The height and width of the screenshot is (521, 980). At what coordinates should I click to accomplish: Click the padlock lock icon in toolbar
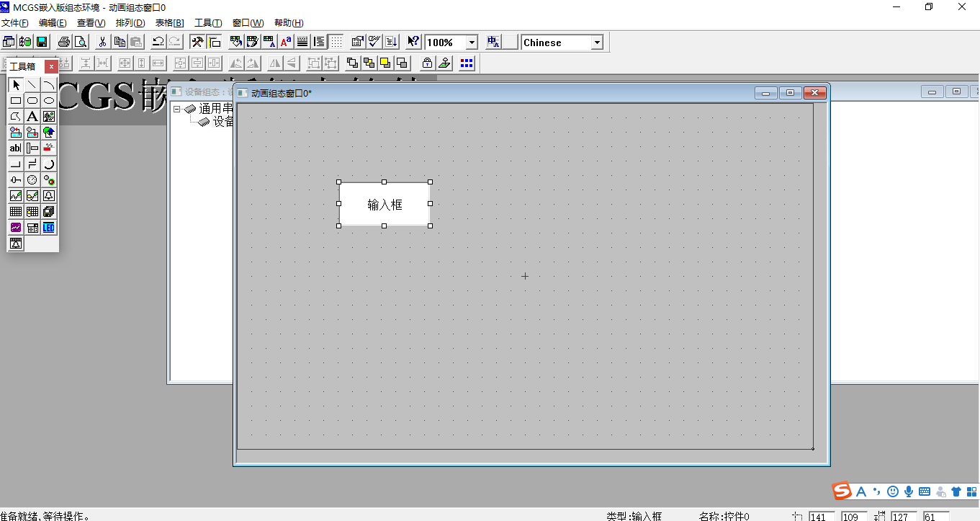point(427,63)
